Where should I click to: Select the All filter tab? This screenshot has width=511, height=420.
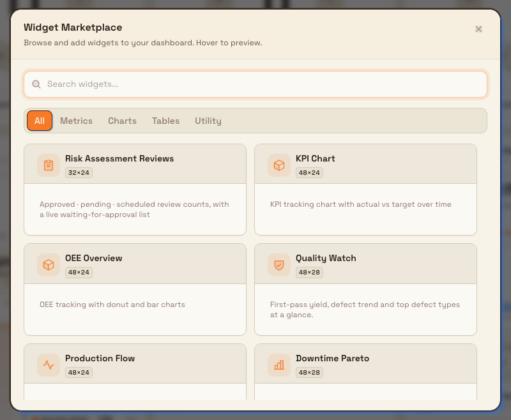pyautogui.click(x=40, y=121)
